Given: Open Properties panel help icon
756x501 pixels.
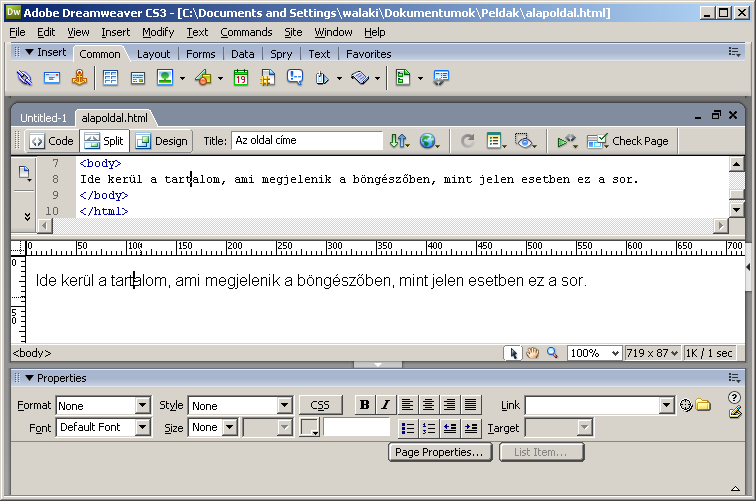Looking at the screenshot, I should [734, 397].
